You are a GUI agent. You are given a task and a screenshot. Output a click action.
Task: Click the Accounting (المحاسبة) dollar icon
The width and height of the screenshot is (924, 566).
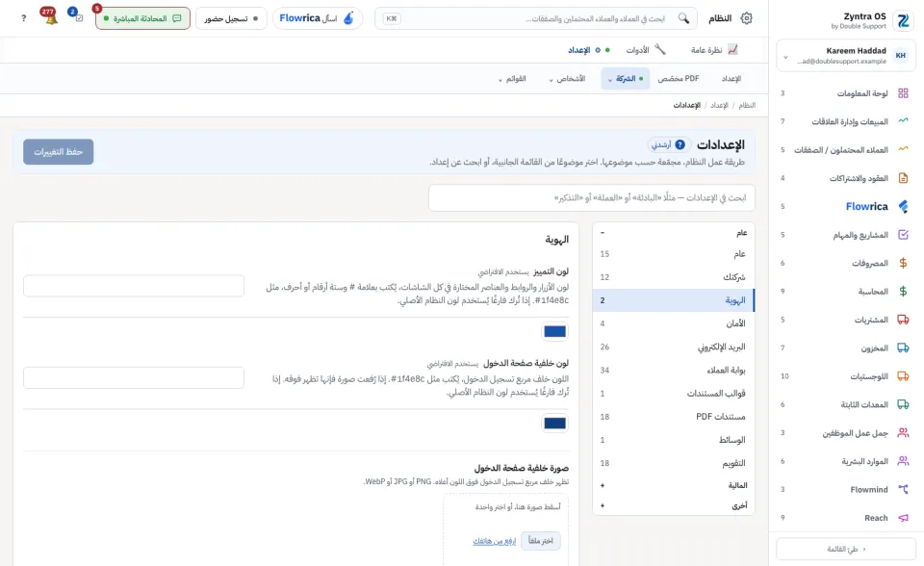tap(903, 292)
